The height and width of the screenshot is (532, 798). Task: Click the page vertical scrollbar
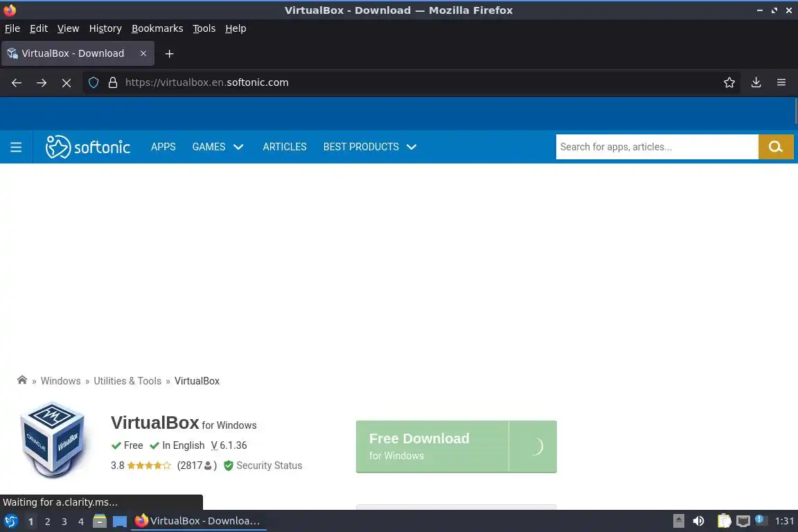795,112
